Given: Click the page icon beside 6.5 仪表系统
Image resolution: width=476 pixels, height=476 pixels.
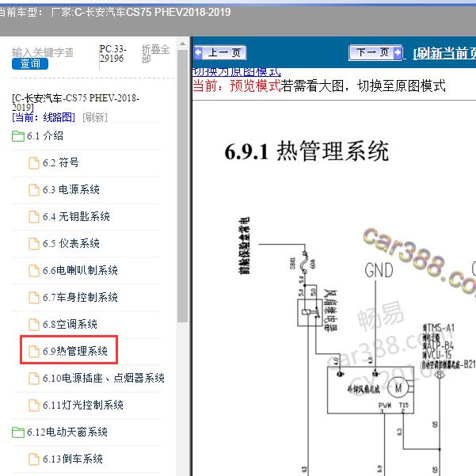Looking at the screenshot, I should (x=34, y=244).
